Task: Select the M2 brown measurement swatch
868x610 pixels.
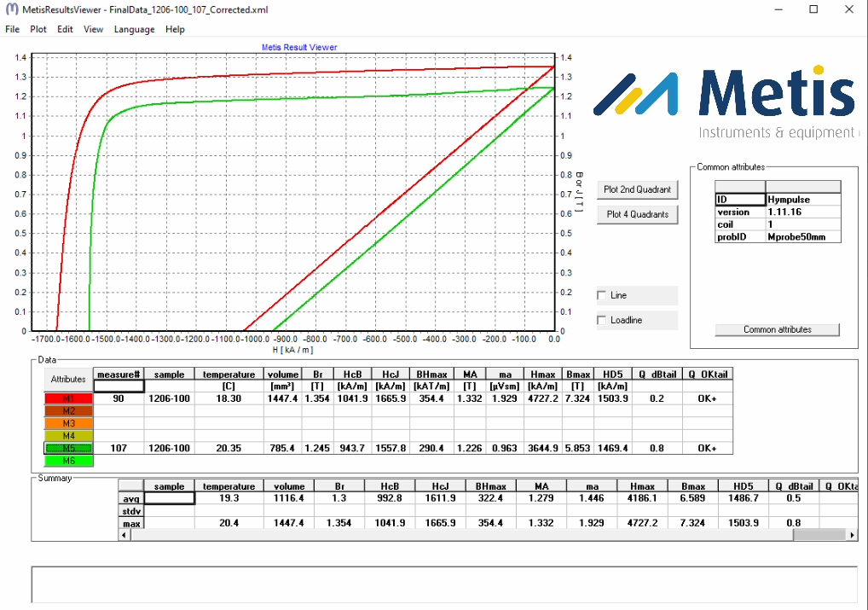Action: point(68,410)
